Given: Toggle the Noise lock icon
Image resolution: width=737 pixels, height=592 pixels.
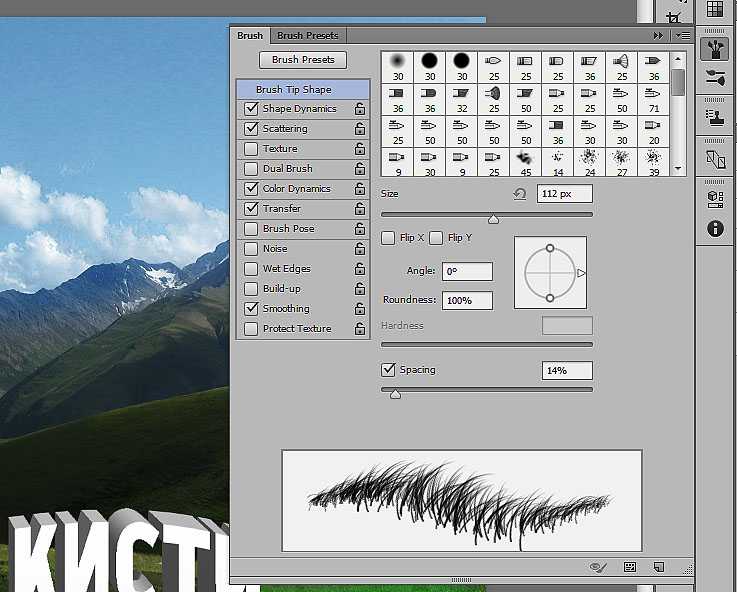Looking at the screenshot, I should (360, 249).
